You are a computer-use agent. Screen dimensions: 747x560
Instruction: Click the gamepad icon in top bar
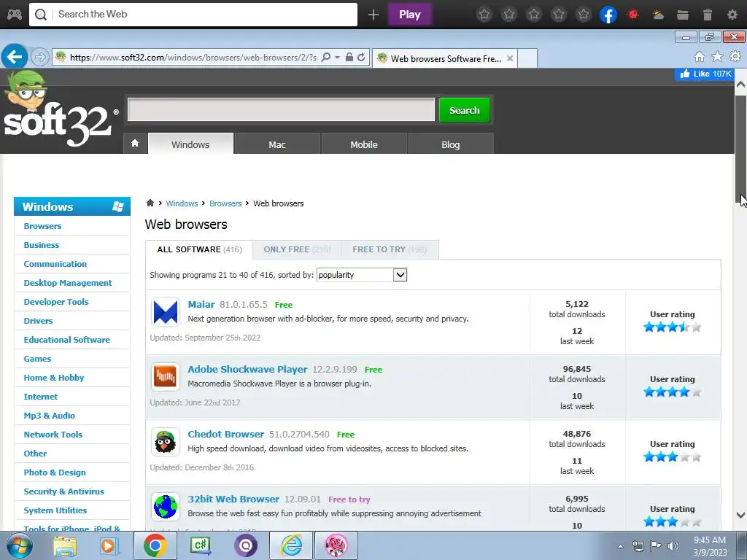(x=15, y=15)
